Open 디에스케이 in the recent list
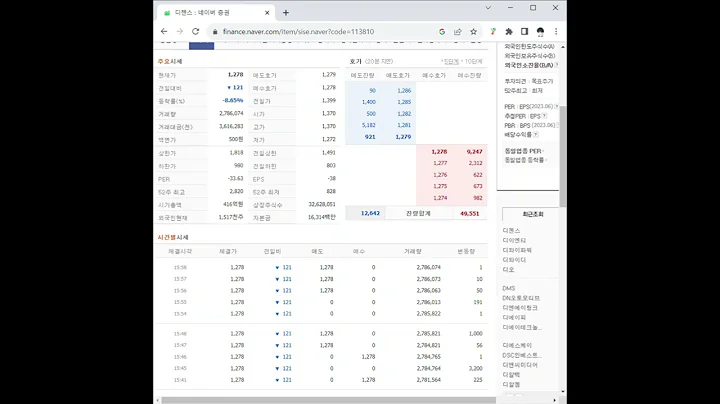This screenshot has width=720, height=404. (x=517, y=345)
